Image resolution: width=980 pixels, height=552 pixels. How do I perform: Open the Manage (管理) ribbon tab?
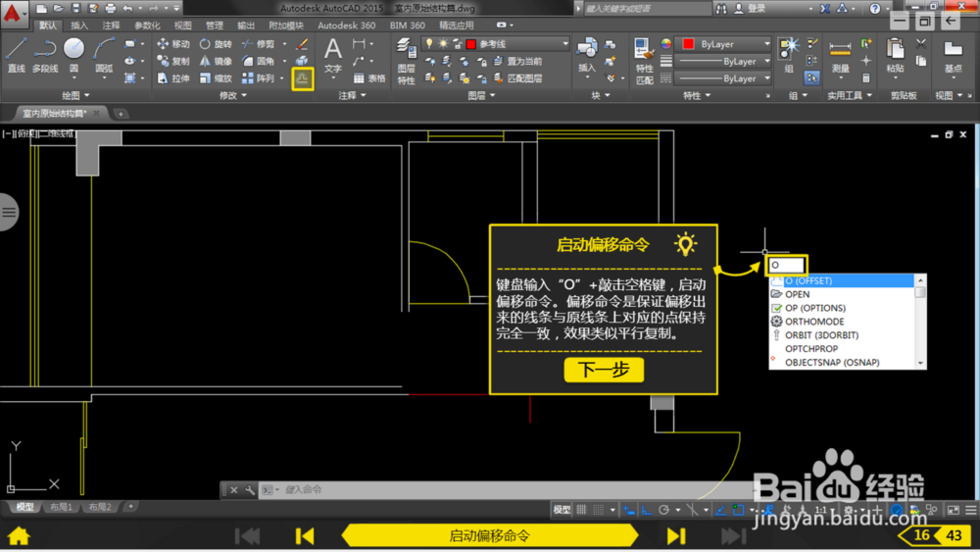tap(215, 25)
